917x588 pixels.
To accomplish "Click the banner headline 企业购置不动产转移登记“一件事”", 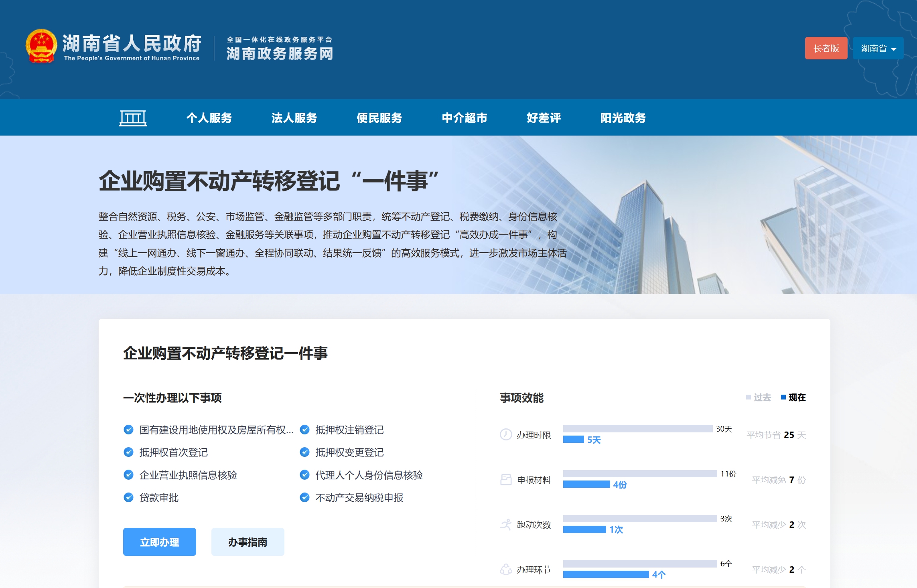I will (x=269, y=181).
